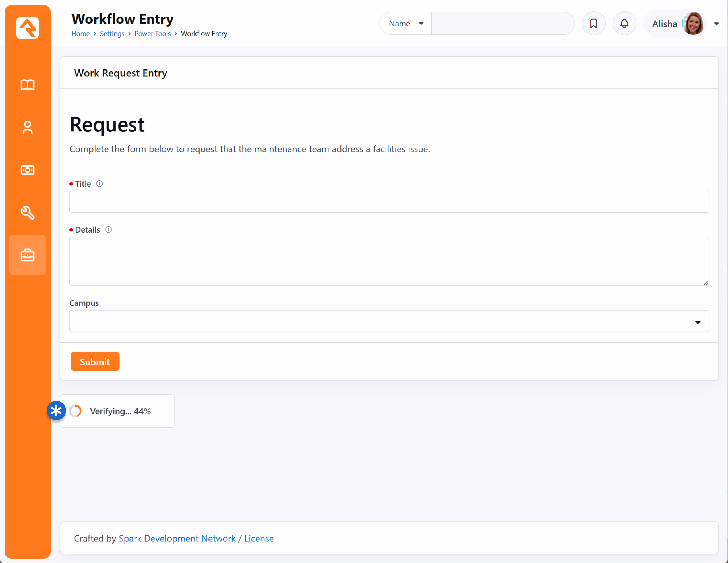Open the briefcase admin sidebar menu
Viewport: 728px width, 563px height.
click(x=27, y=255)
